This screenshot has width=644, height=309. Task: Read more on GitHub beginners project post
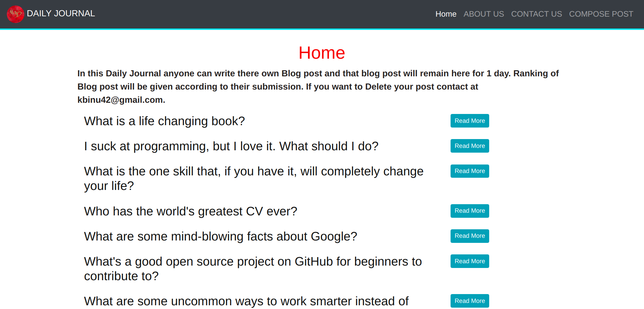click(470, 261)
